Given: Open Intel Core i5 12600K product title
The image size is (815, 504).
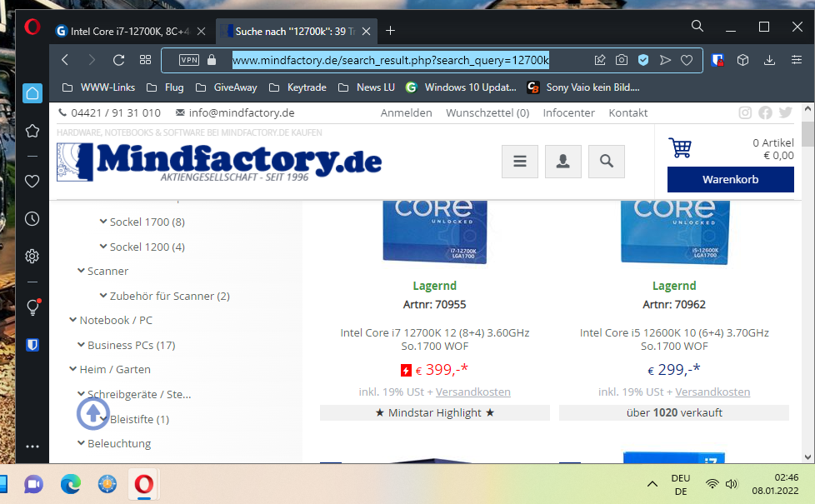Looking at the screenshot, I should click(674, 339).
